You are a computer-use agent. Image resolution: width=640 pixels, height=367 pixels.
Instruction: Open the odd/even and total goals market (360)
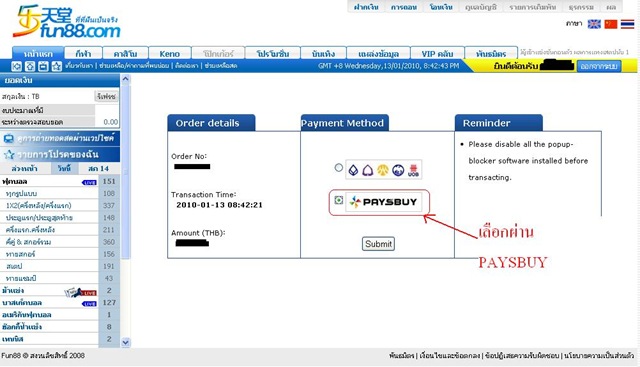point(28,242)
